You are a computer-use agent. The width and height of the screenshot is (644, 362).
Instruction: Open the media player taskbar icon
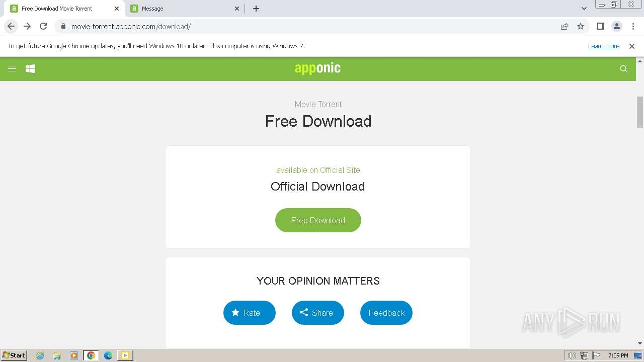(x=74, y=355)
